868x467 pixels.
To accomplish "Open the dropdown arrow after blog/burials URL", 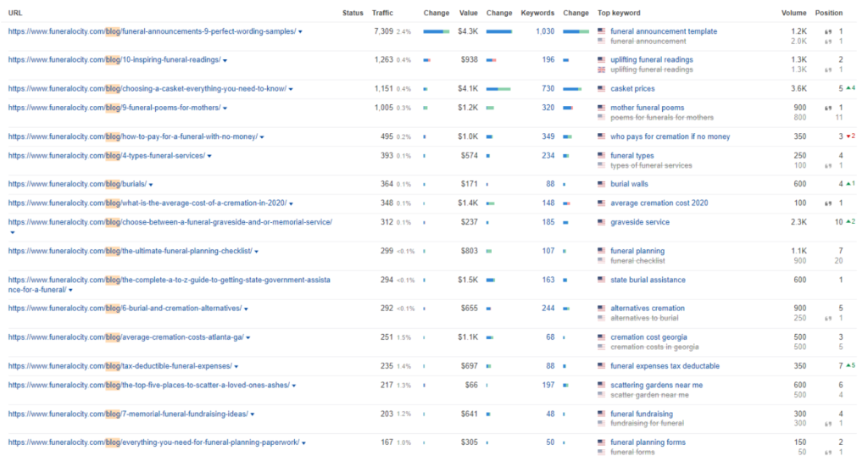I will click(151, 185).
